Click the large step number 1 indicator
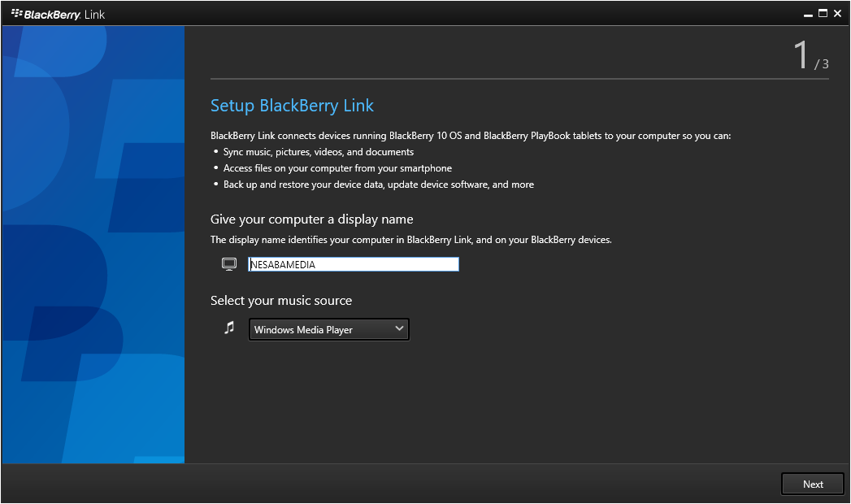The height and width of the screenshot is (504, 851). click(x=801, y=55)
